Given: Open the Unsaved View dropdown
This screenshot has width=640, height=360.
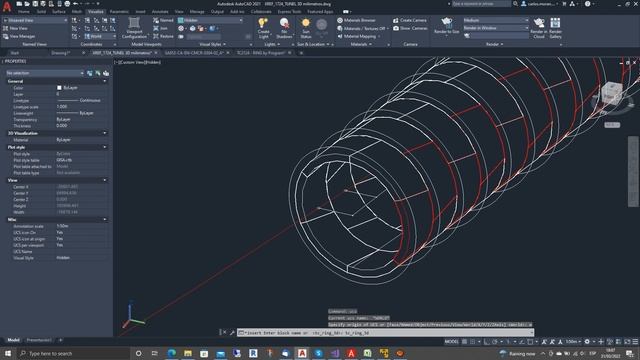Looking at the screenshot, I should (x=35, y=20).
